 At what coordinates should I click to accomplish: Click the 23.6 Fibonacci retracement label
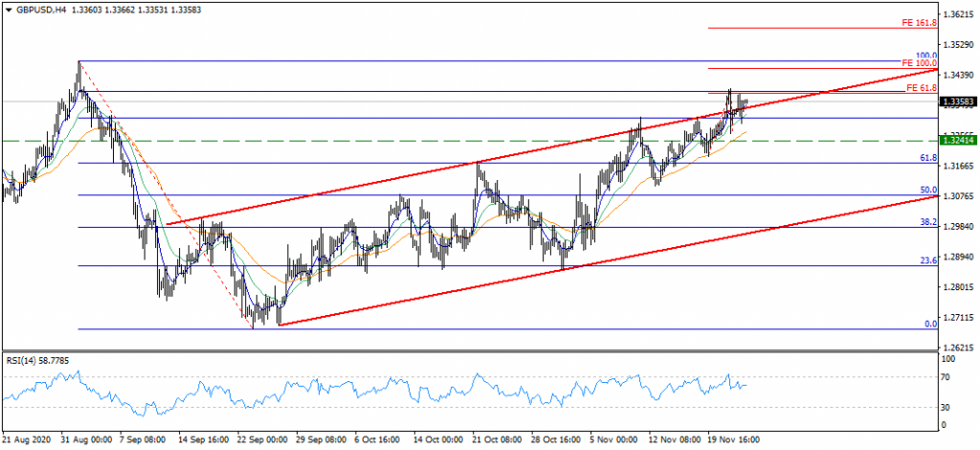pos(927,260)
